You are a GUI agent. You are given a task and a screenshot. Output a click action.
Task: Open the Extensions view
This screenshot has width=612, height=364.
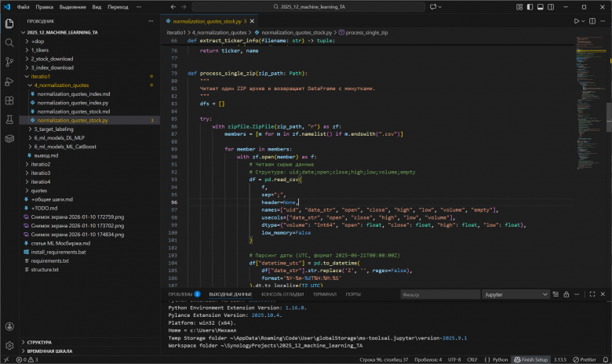pyautogui.click(x=9, y=99)
